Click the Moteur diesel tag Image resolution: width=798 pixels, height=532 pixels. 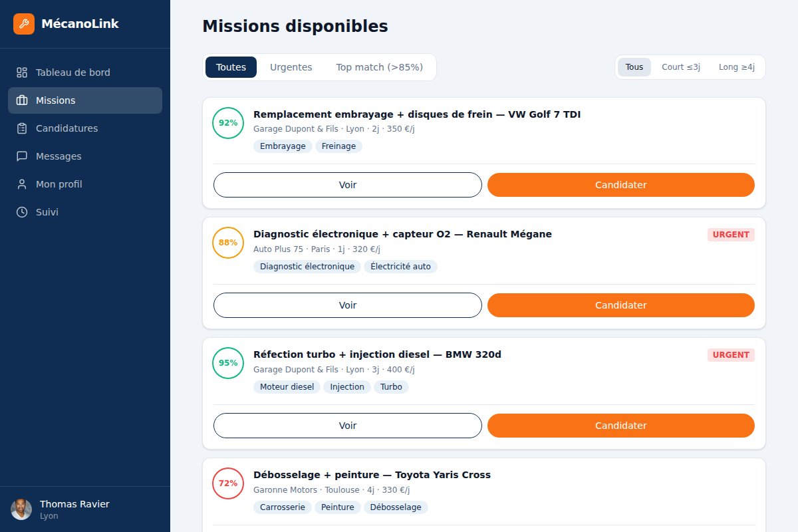287,387
